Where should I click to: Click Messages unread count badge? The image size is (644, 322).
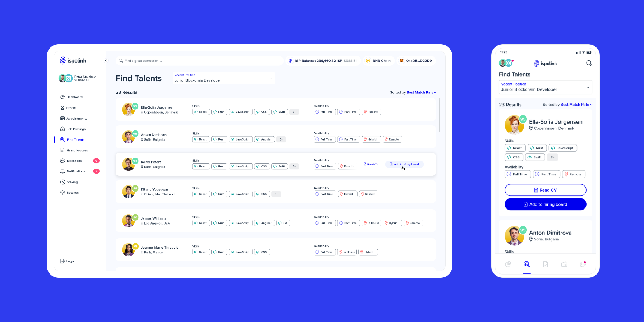(96, 161)
